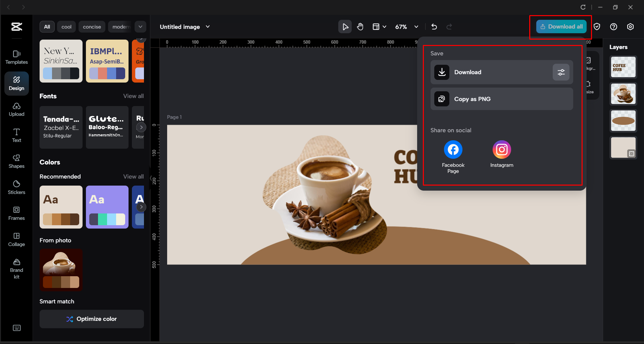644x344 pixels.
Task: Open keyboard shortcuts from the bottom sidebar
Action: [16, 328]
